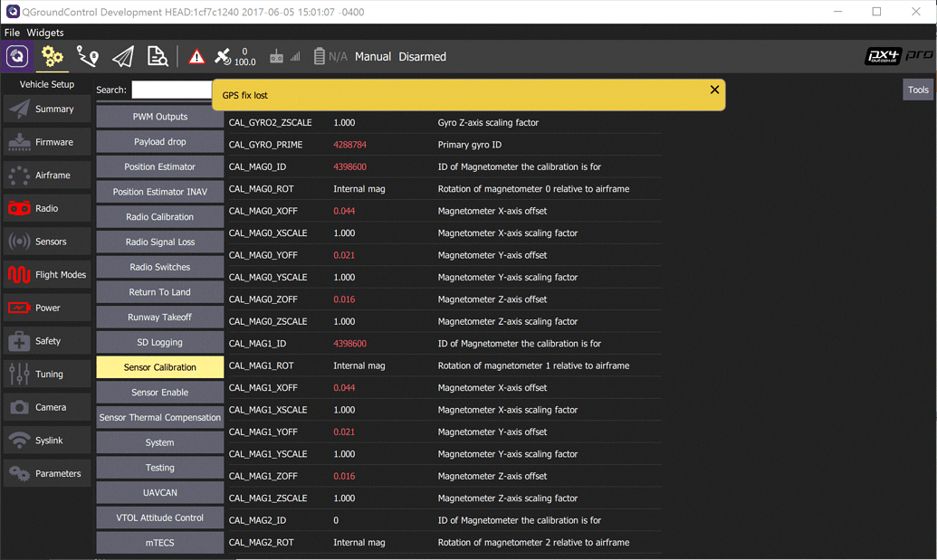Select Radio Calibration parameter group

click(x=160, y=217)
